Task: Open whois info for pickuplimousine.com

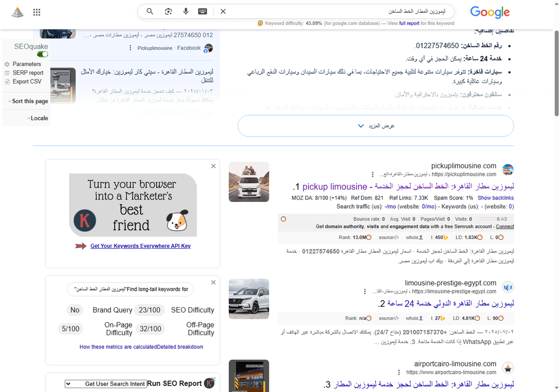Action: coord(413,237)
